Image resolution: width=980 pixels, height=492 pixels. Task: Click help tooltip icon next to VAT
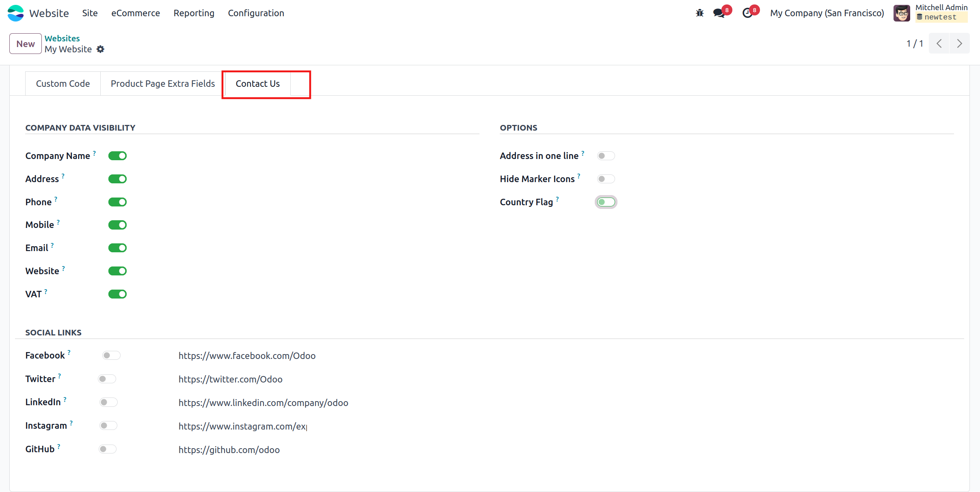point(46,291)
